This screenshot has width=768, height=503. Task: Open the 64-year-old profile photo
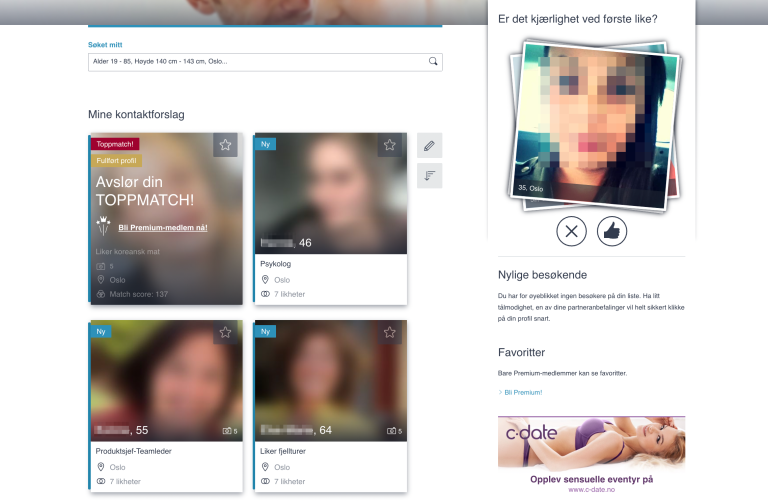[331, 380]
